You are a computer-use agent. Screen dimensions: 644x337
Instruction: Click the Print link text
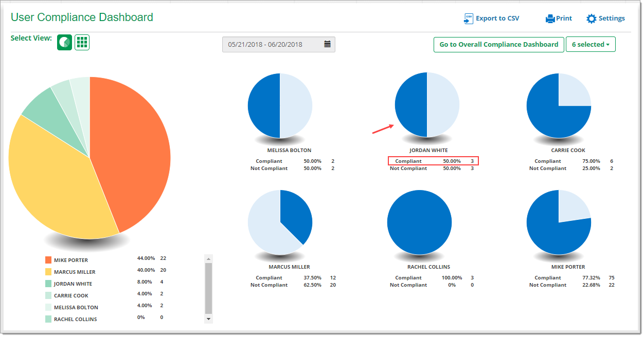point(564,18)
